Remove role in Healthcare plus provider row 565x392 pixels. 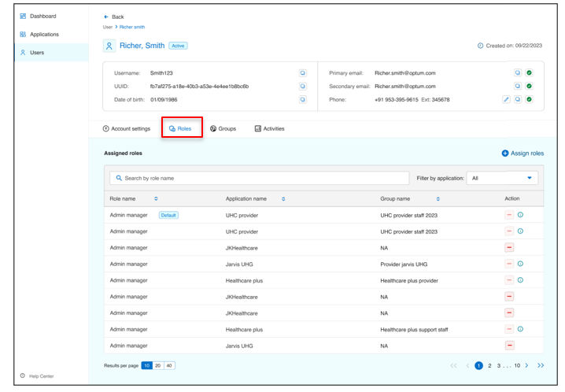(509, 280)
